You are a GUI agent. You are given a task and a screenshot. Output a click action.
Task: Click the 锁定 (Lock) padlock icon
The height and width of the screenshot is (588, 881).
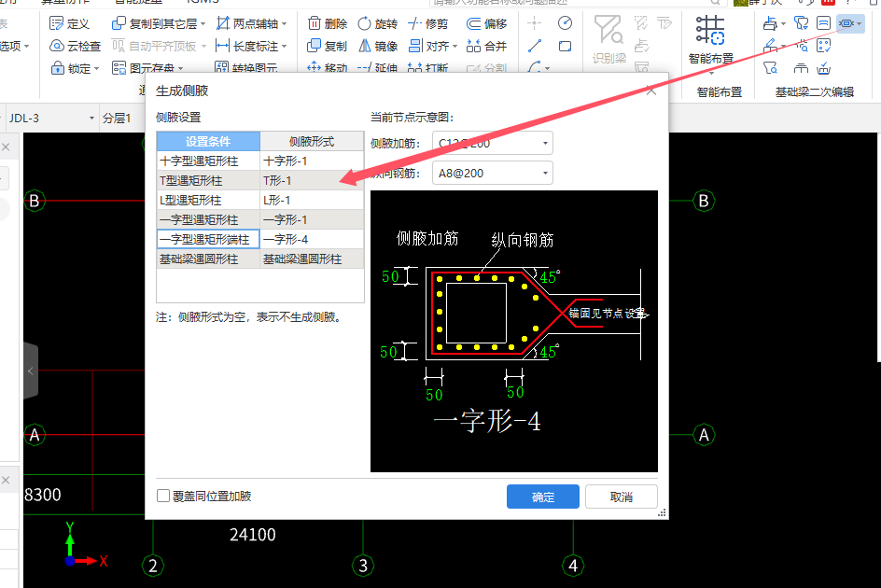click(x=57, y=68)
